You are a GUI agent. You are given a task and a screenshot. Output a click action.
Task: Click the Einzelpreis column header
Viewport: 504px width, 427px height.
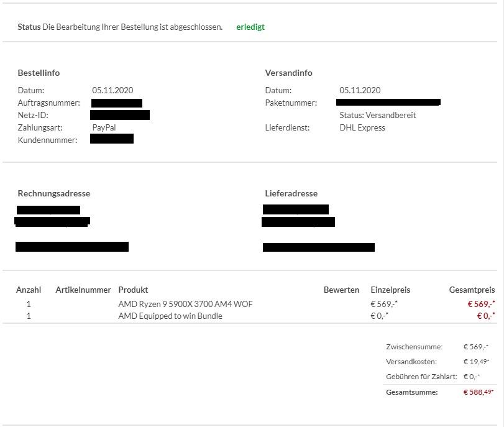coord(390,290)
